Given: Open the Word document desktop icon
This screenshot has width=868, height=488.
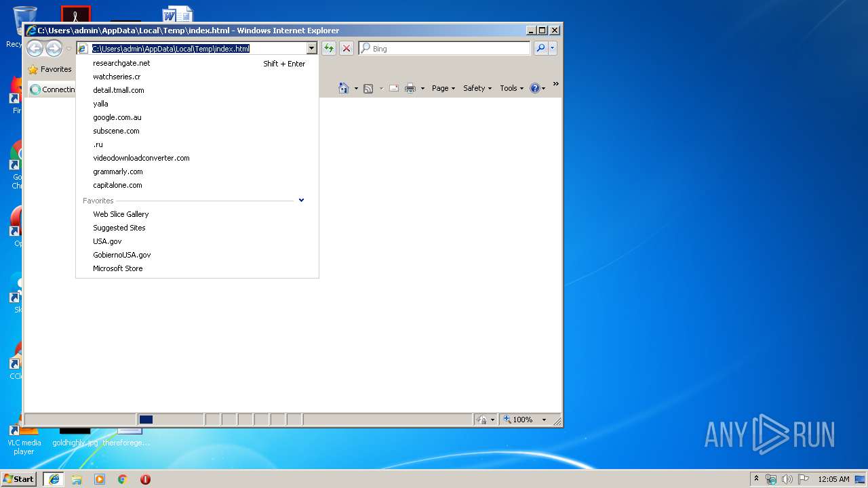Looking at the screenshot, I should point(178,15).
